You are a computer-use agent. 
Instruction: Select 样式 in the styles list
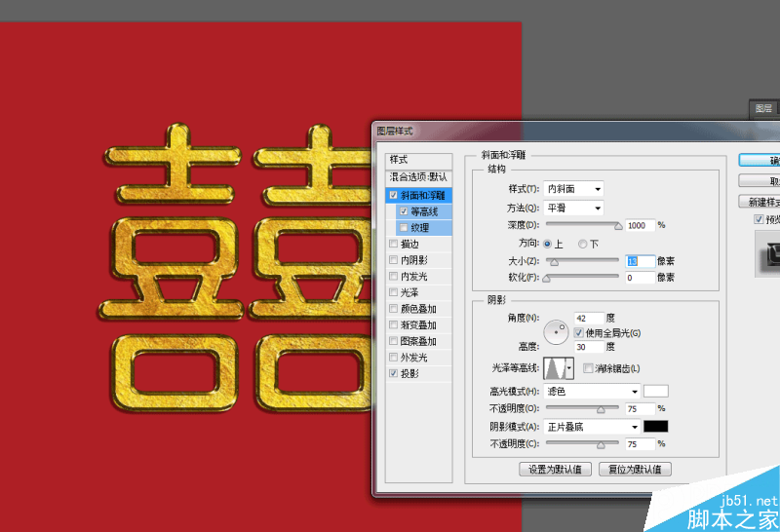pos(419,160)
